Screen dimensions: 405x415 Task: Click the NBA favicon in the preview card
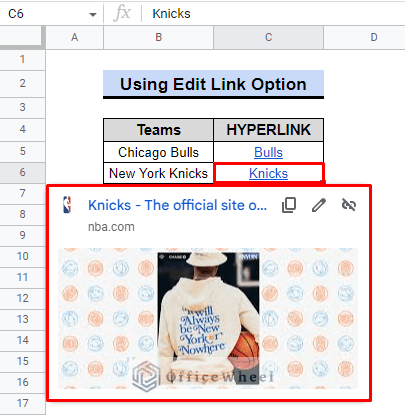(x=67, y=205)
